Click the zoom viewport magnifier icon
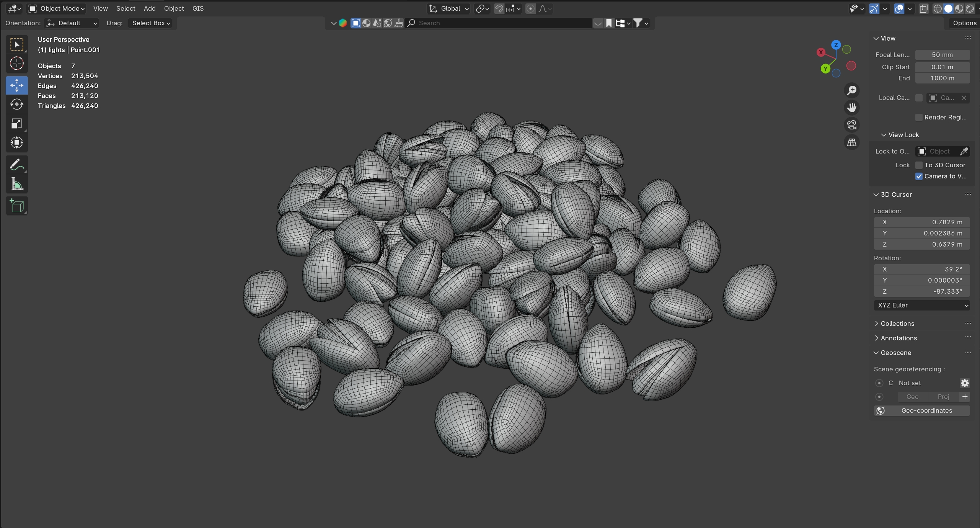Image resolution: width=980 pixels, height=528 pixels. click(x=852, y=90)
